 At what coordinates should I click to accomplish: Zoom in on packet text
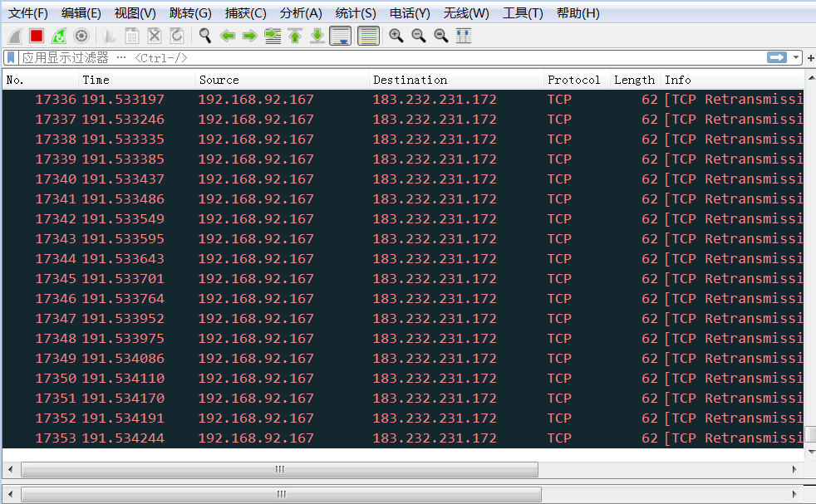(x=396, y=36)
